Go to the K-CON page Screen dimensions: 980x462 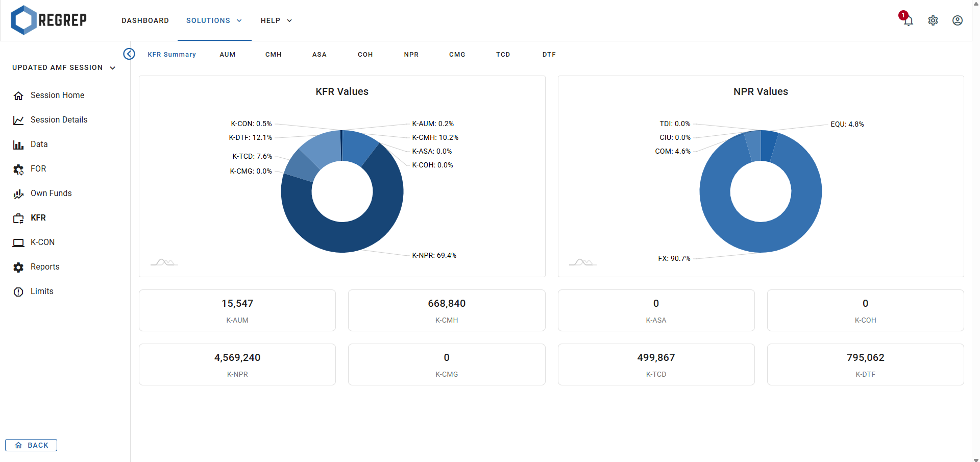(43, 242)
